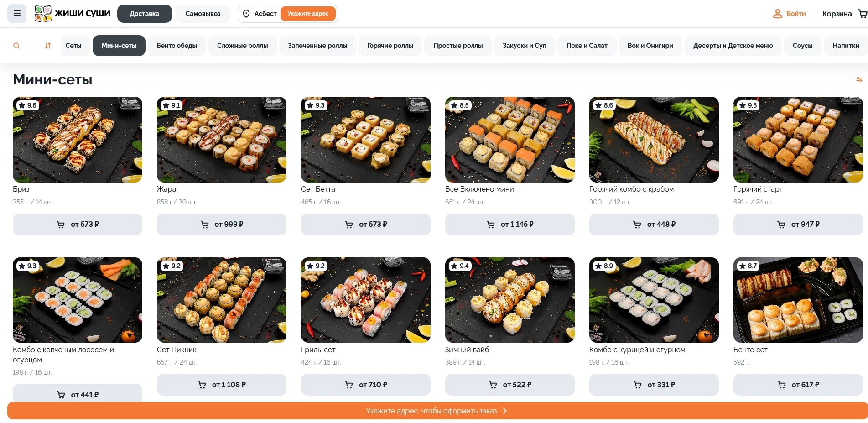Add Гриль-сет for 710 ₽
Viewport: 868px width, 423px height.
[x=366, y=385]
